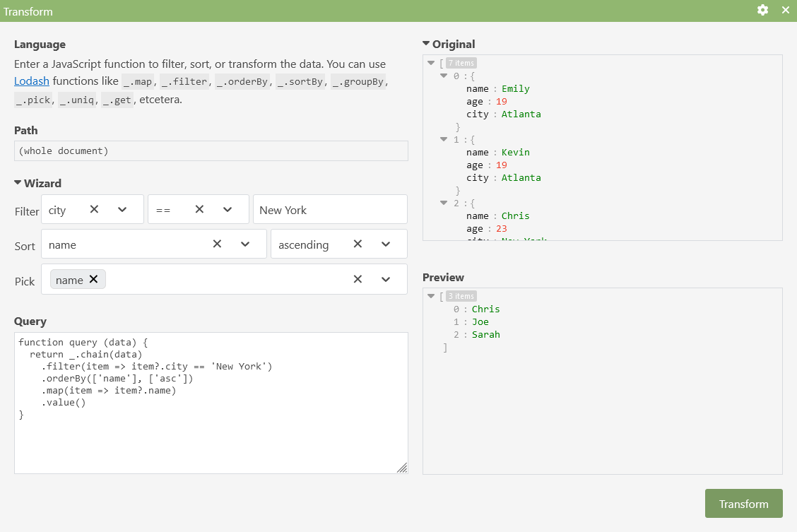Image resolution: width=797 pixels, height=532 pixels.
Task: Remove the 'name' tag from Pick
Action: 93,279
